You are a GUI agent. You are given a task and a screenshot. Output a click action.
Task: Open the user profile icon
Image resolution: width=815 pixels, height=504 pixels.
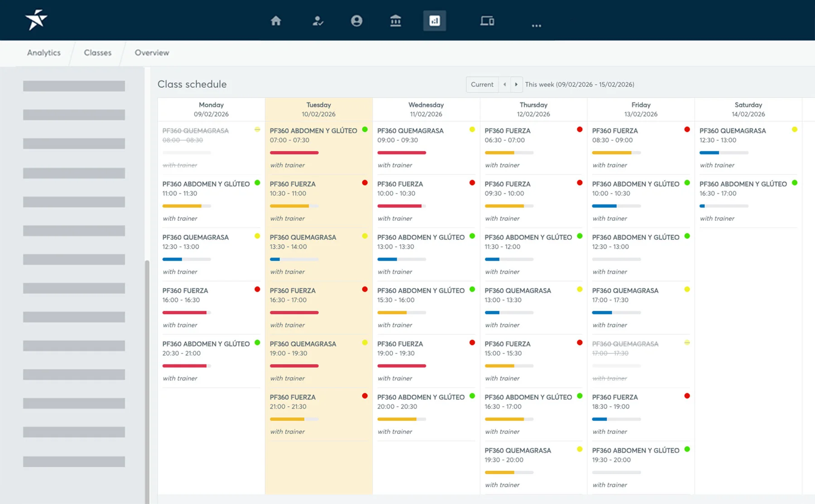pos(357,21)
